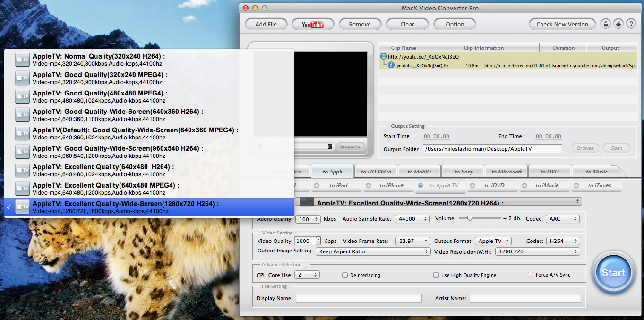Switch to the 'to Apple' tab
Screen dimensions: 644x320
point(333,172)
